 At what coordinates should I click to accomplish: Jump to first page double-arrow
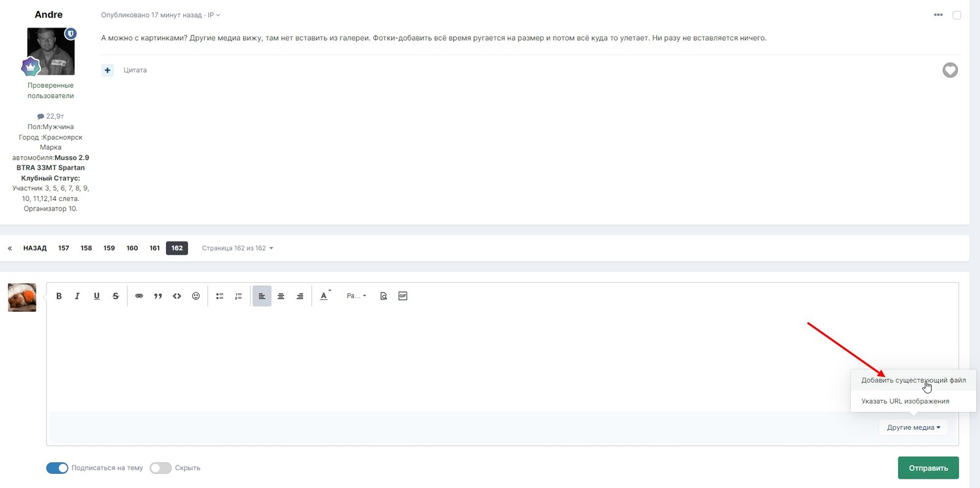click(10, 248)
